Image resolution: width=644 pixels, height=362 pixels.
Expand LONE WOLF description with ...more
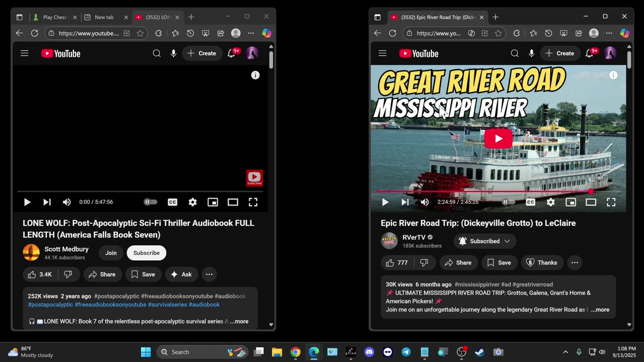tap(239, 321)
